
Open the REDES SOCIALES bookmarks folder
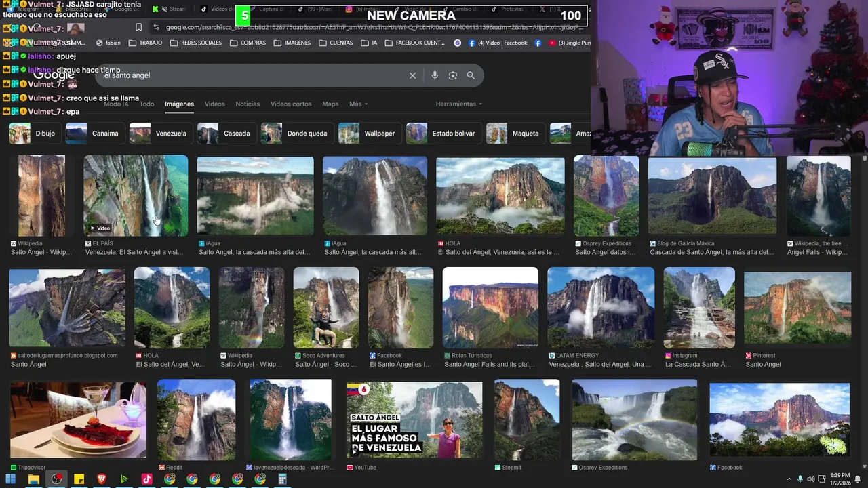coord(196,43)
